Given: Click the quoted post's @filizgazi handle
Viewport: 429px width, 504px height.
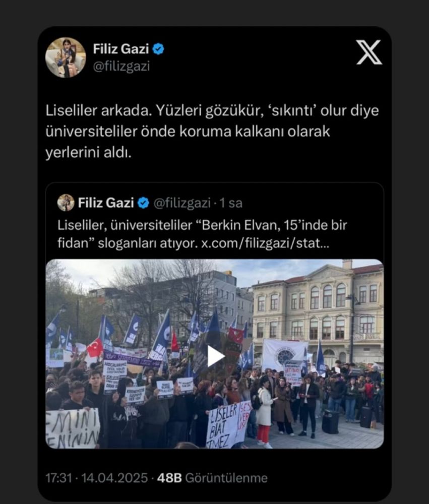Looking at the screenshot, I should 182,203.
